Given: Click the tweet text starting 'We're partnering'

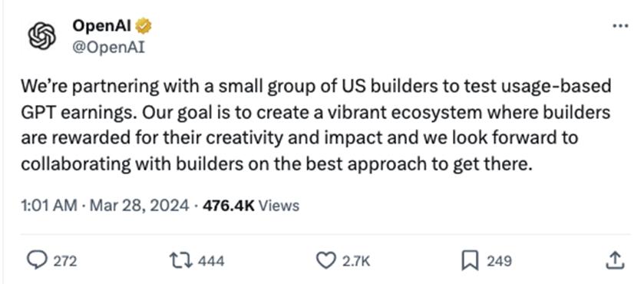Looking at the screenshot, I should coord(315,125).
